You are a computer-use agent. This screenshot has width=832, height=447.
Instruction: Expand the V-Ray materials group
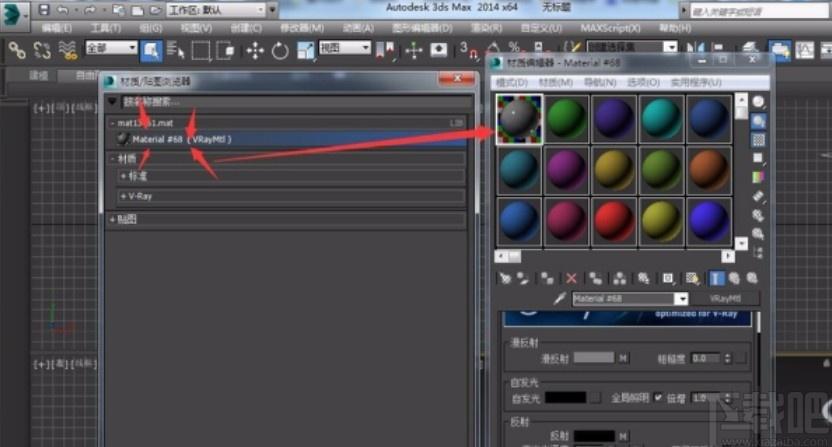[x=123, y=196]
